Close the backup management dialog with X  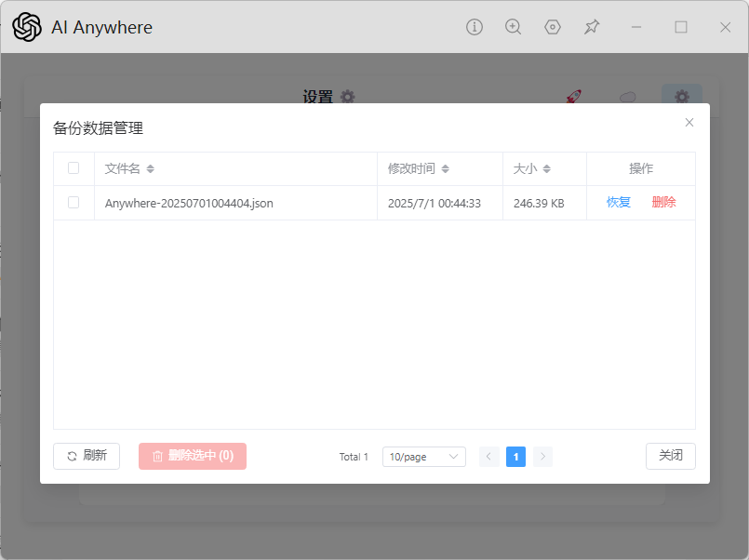pos(689,123)
